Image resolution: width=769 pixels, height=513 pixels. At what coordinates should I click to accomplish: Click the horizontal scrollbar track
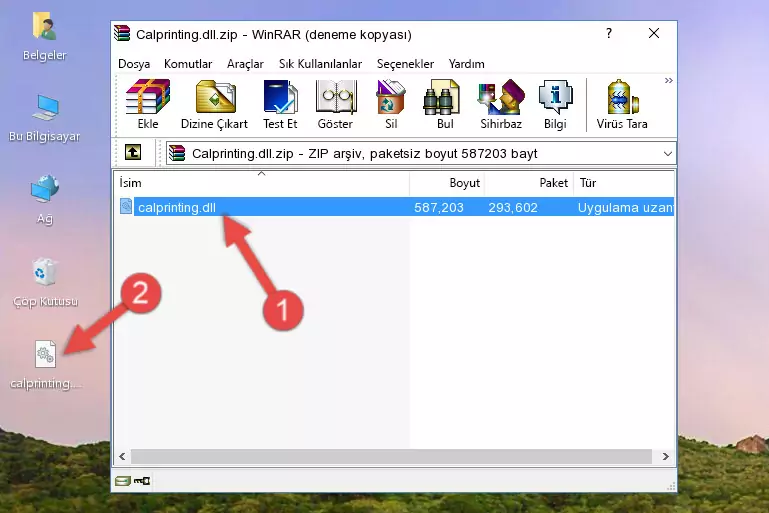tap(391, 457)
